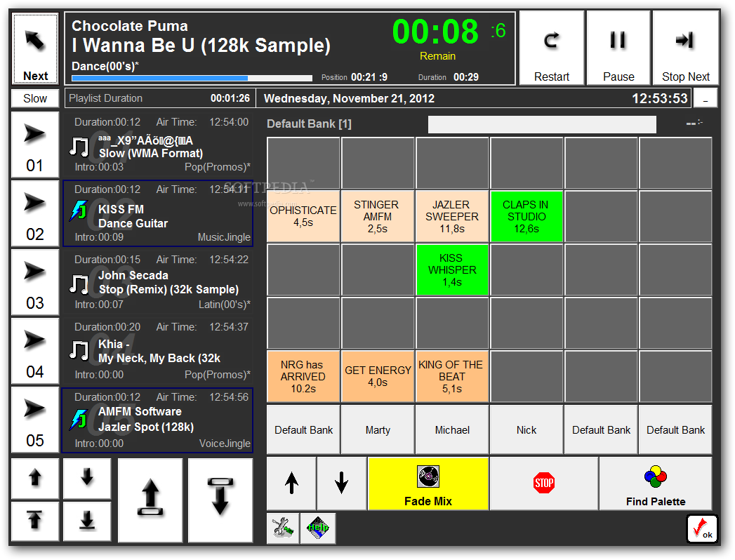Trigger the KING OF THE BEAT jingle
The height and width of the screenshot is (560, 735).
coord(452,376)
